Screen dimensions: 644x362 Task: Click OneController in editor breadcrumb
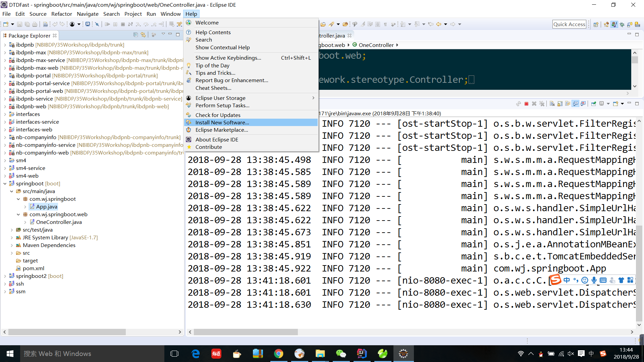point(376,45)
